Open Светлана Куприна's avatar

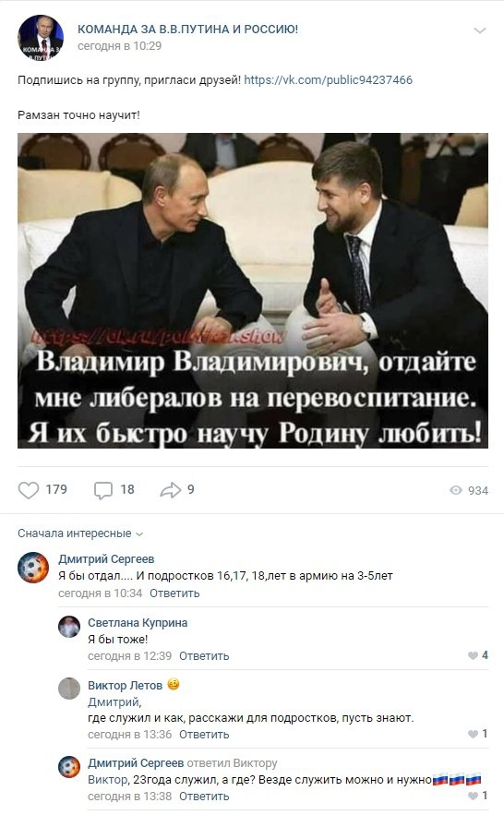click(x=69, y=627)
